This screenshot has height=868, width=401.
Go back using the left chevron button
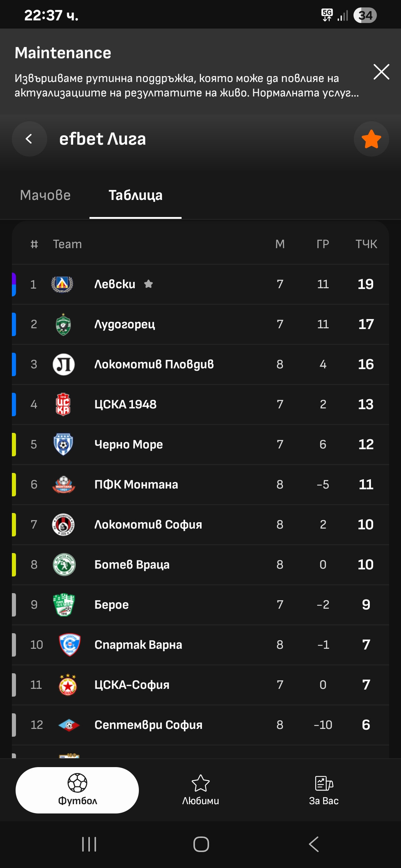click(x=29, y=139)
